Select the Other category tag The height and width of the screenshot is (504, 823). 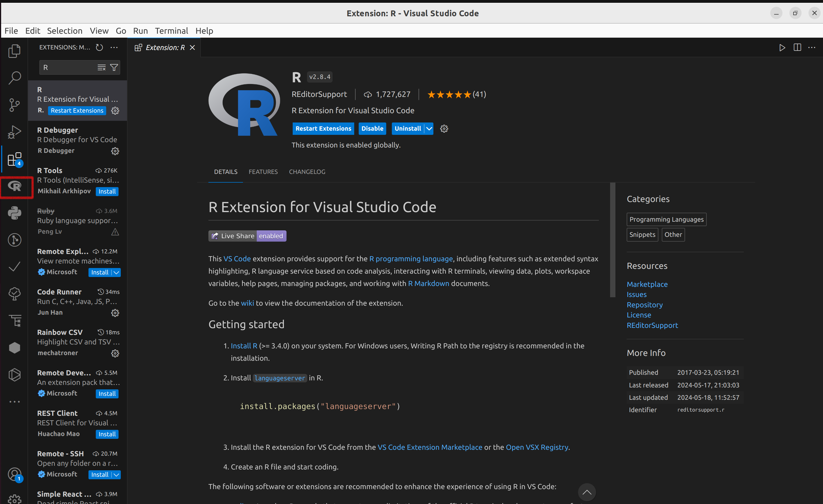673,235
